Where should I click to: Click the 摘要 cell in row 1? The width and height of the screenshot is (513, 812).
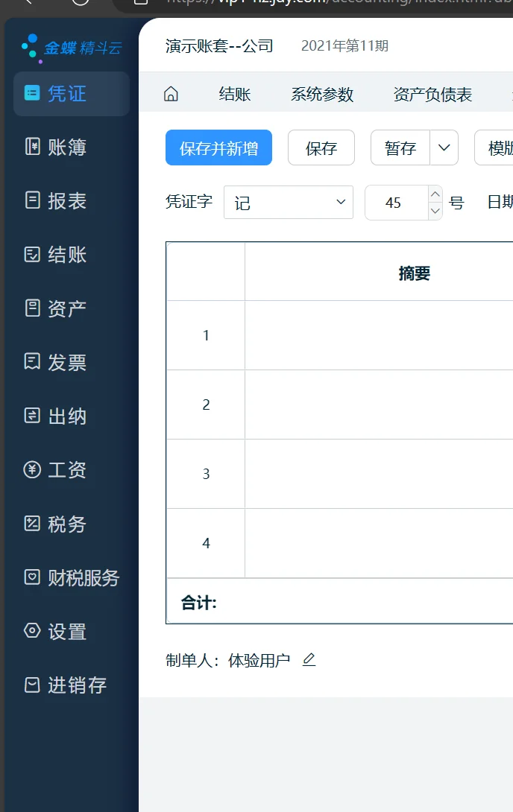click(379, 335)
